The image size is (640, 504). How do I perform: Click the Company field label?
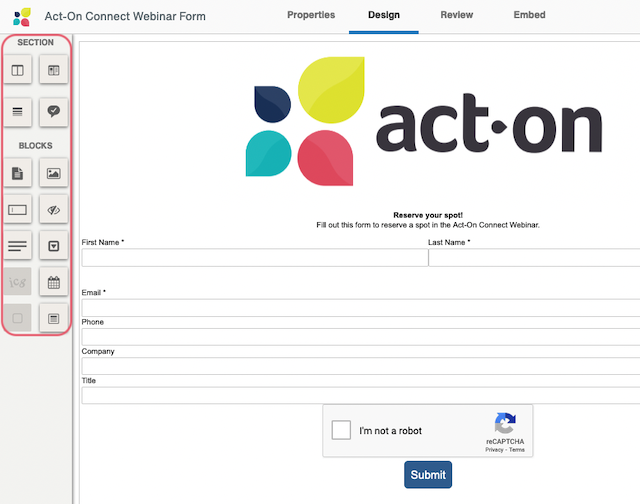click(98, 351)
